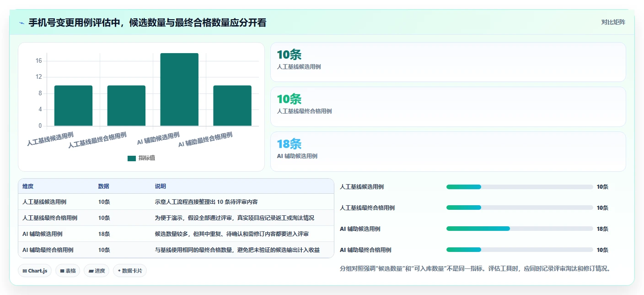The image size is (644, 295).
Task: Click the AI 辅助候选用例 progress bar
Action: coord(520,229)
